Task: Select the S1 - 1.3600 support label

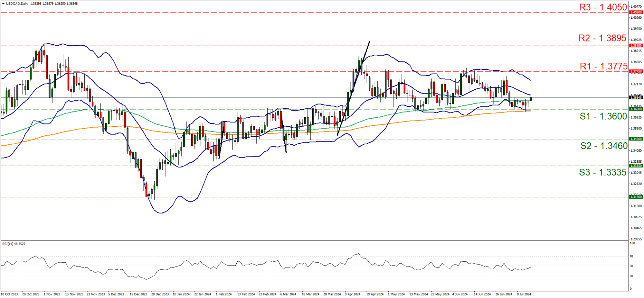Action: tap(603, 116)
